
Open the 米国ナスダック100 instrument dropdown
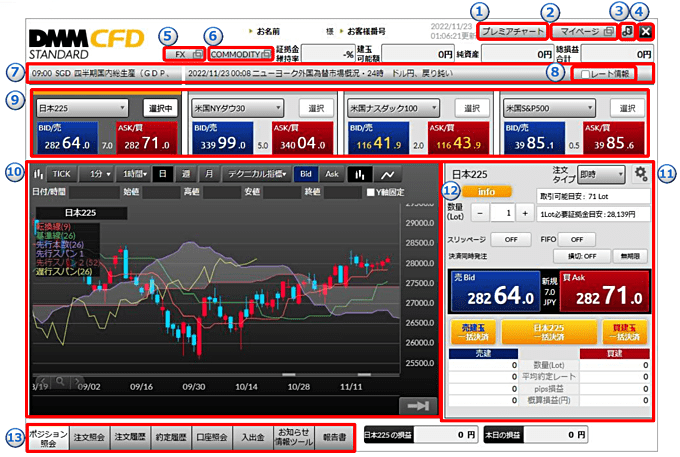tap(393, 108)
